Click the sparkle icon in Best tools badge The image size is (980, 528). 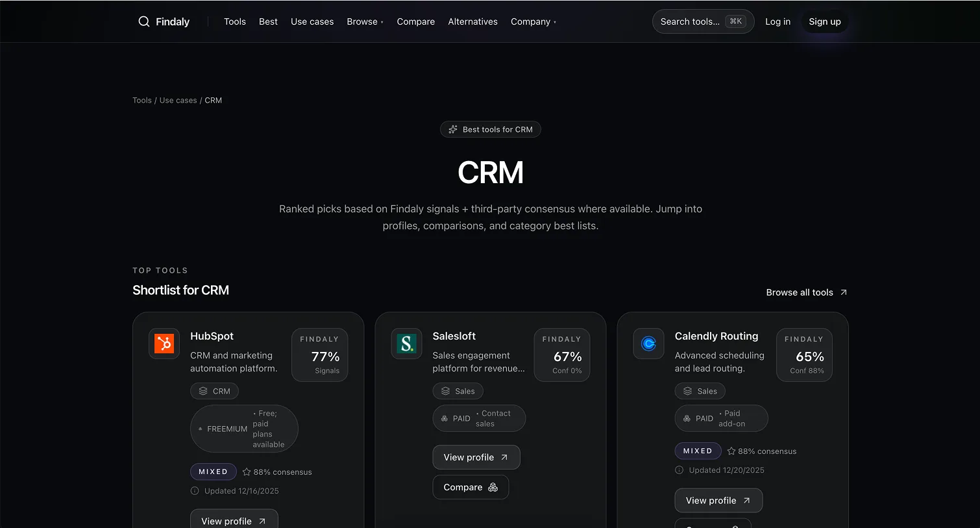click(x=453, y=129)
